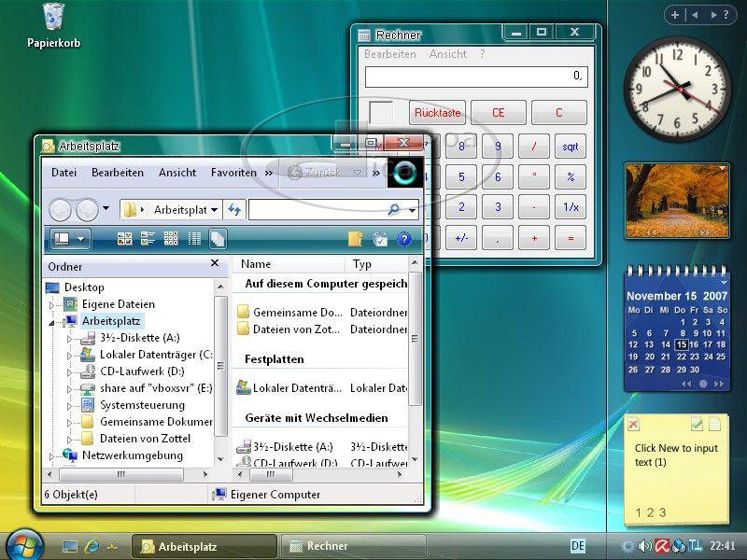This screenshot has width=747, height=560.
Task: Click the empty memory indicator box in Rechner
Action: pos(381,113)
